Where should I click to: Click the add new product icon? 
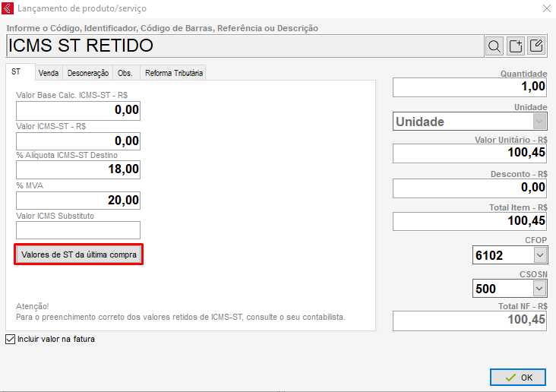(x=516, y=46)
